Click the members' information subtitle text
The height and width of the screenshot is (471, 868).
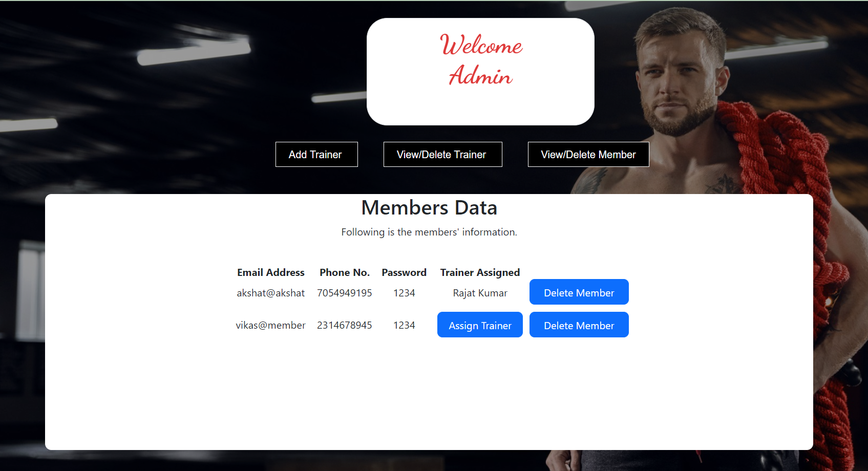tap(429, 232)
